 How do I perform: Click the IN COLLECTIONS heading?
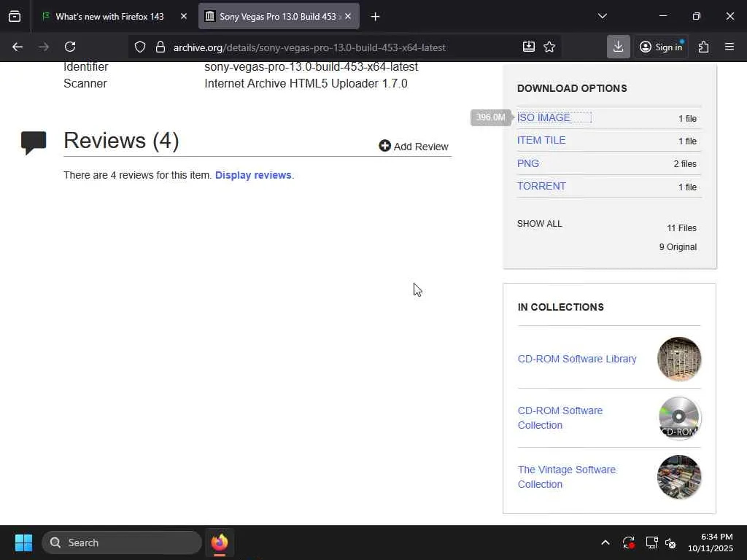(x=561, y=307)
